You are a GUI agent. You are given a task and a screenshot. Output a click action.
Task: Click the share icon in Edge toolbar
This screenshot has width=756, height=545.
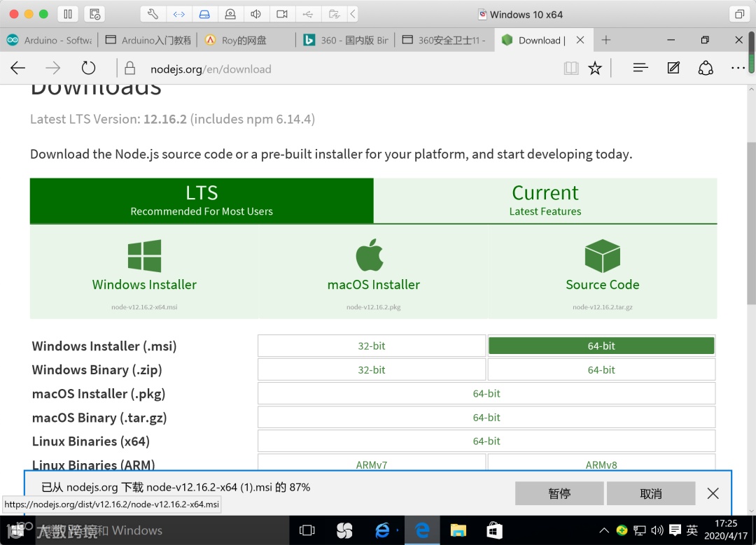[x=706, y=69]
